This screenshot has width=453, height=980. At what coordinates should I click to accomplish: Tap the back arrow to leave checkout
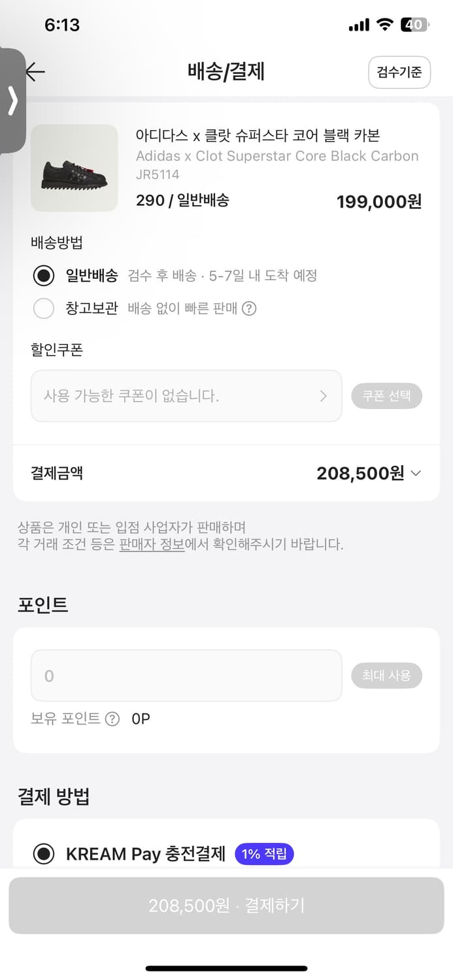pos(35,73)
